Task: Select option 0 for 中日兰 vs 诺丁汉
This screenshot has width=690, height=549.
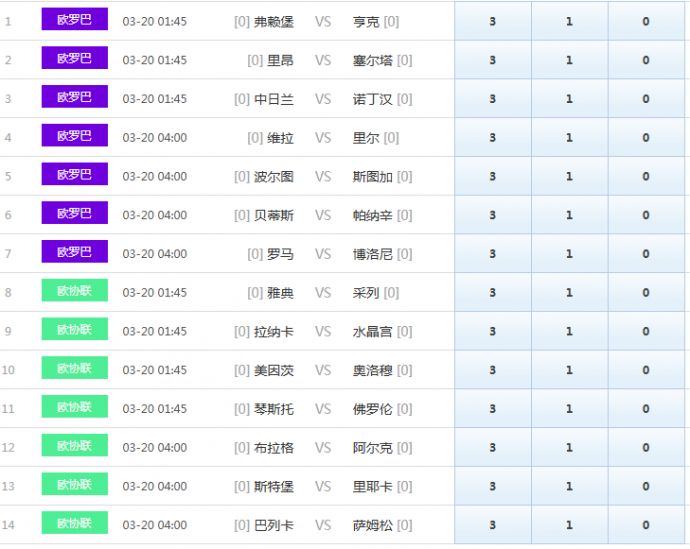Action: point(646,99)
